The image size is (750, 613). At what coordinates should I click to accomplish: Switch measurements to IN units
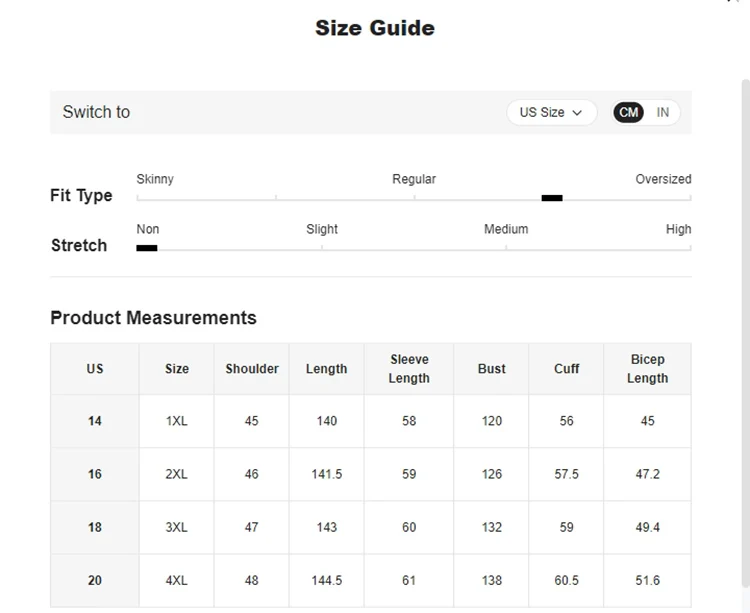pyautogui.click(x=663, y=113)
